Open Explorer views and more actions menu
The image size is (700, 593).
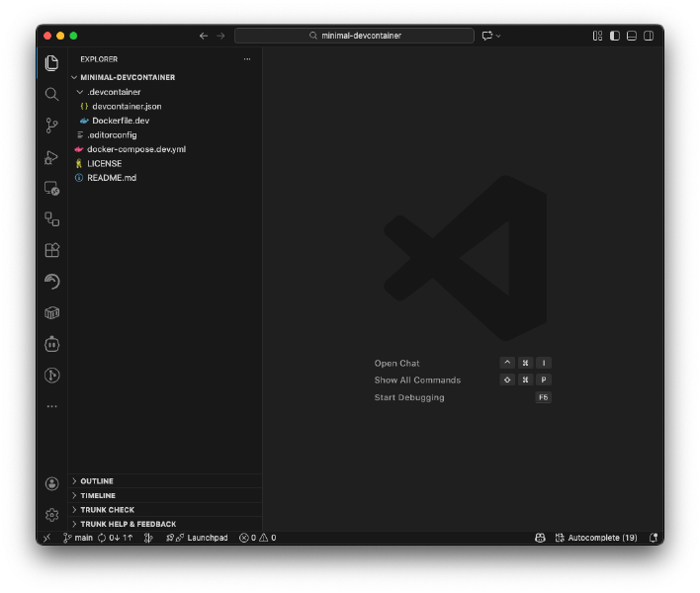point(247,59)
